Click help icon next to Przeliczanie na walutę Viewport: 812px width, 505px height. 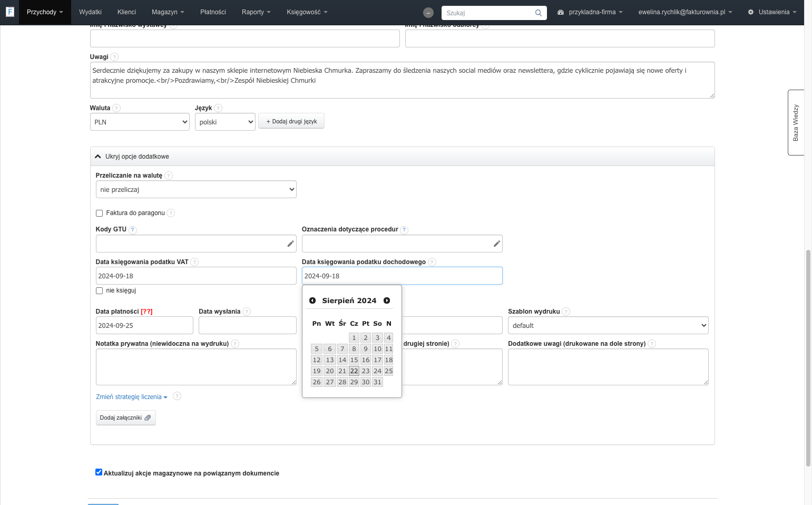point(169,176)
